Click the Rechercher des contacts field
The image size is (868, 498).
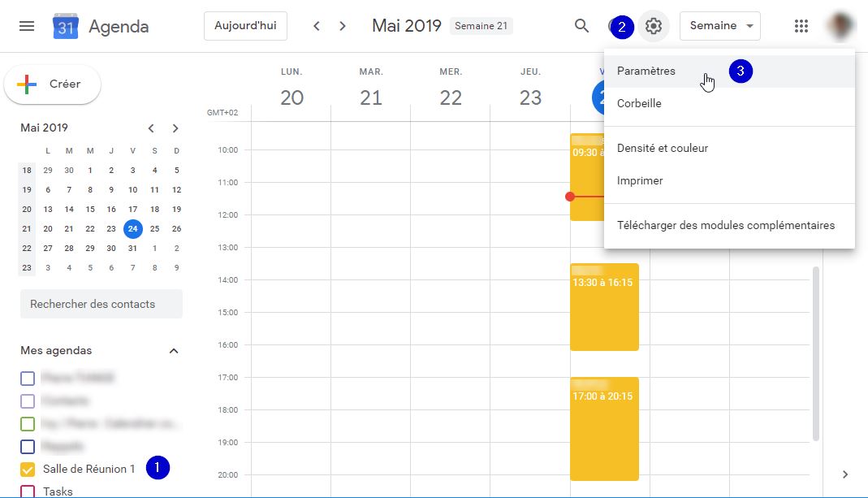pos(101,304)
